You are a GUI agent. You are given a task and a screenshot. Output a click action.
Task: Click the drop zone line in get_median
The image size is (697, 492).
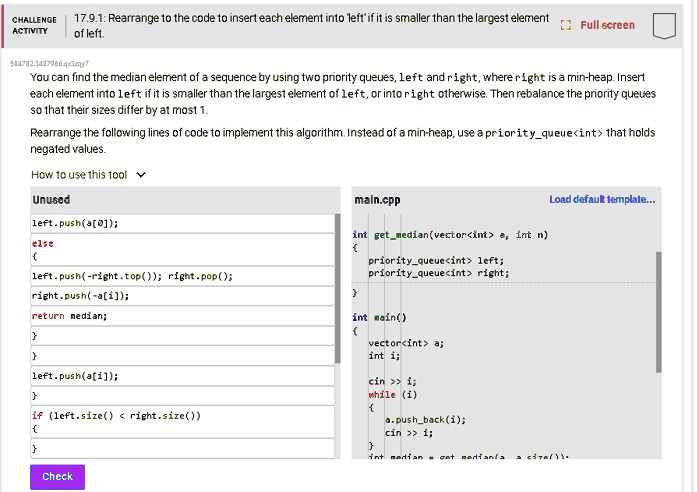point(504,282)
